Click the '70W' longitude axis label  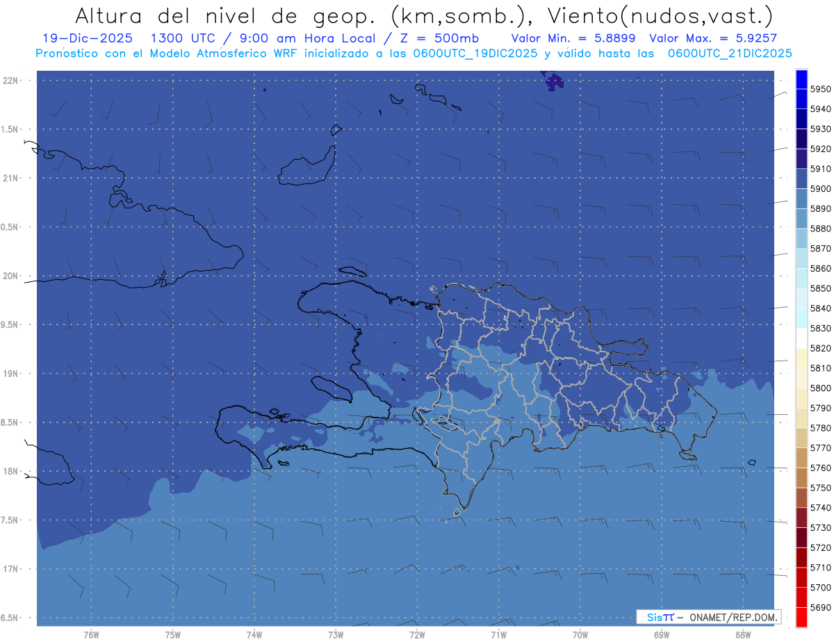click(x=580, y=635)
